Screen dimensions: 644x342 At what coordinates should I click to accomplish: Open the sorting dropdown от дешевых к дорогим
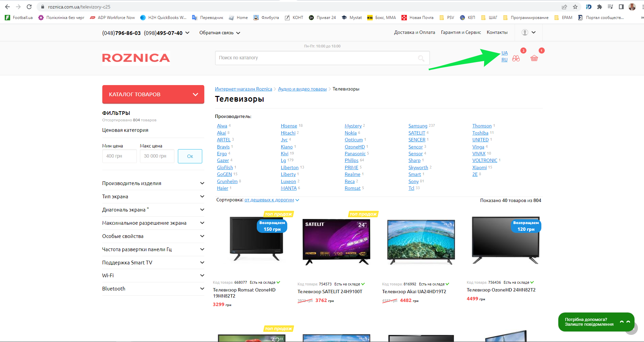click(271, 200)
